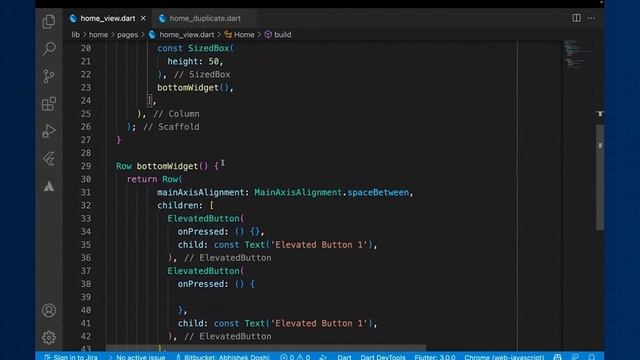Image resolution: width=640 pixels, height=360 pixels.
Task: Switch to the home_view.dart tab
Action: pos(108,18)
